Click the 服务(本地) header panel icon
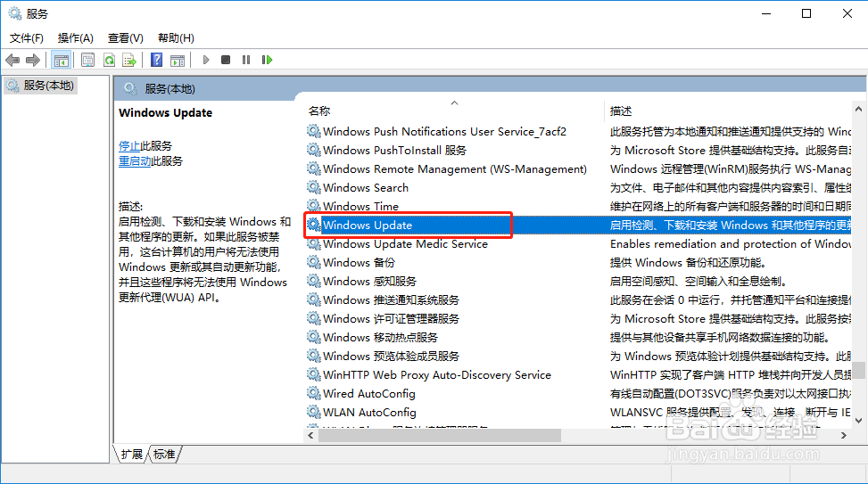Image resolution: width=868 pixels, height=484 pixels. tap(130, 88)
